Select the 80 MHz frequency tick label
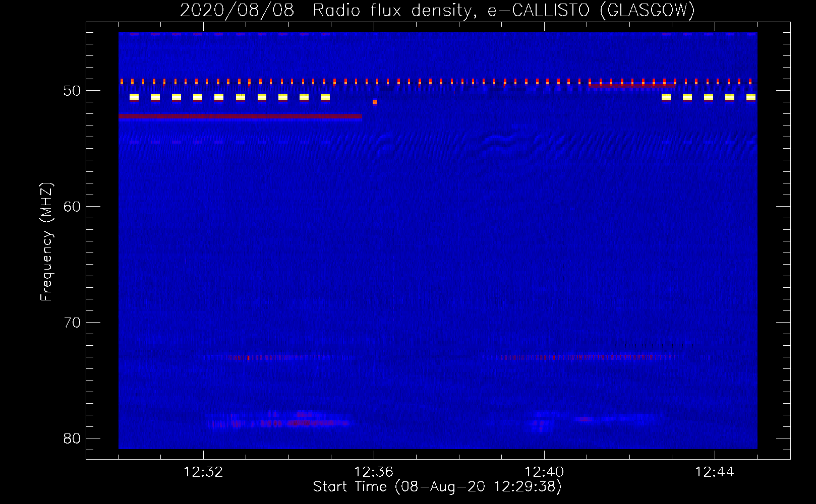 [x=72, y=438]
